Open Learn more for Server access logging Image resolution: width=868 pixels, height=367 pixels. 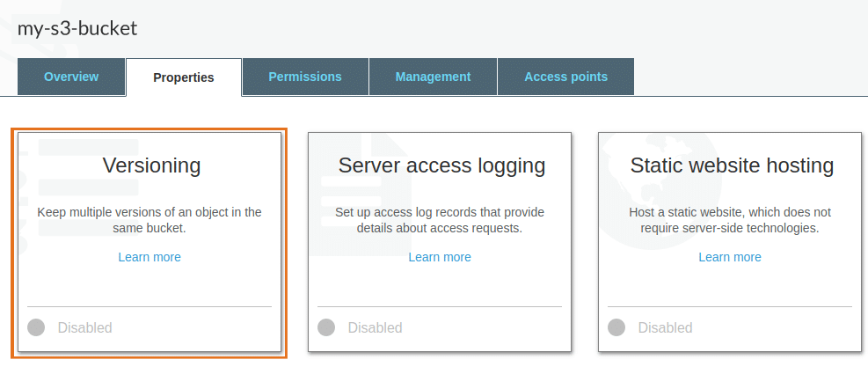(x=440, y=257)
